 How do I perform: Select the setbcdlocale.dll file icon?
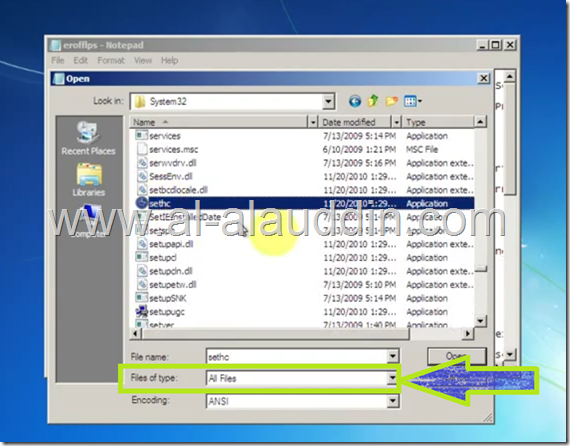[x=142, y=189]
